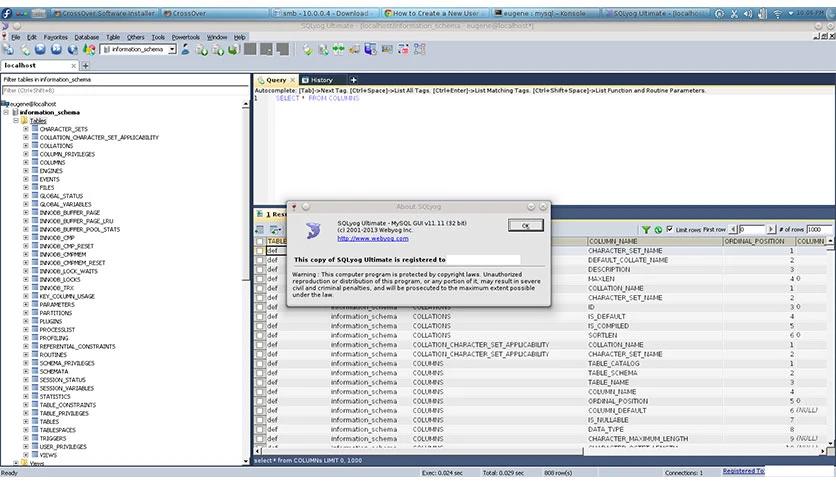Screen dimensions: 836x484
Task: Open the Favorites menu
Action: click(x=55, y=37)
